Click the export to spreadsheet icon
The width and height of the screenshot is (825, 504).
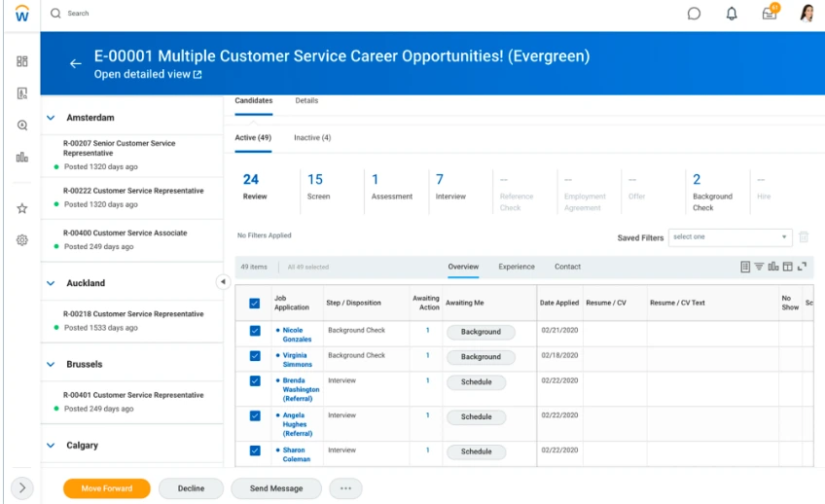click(745, 267)
